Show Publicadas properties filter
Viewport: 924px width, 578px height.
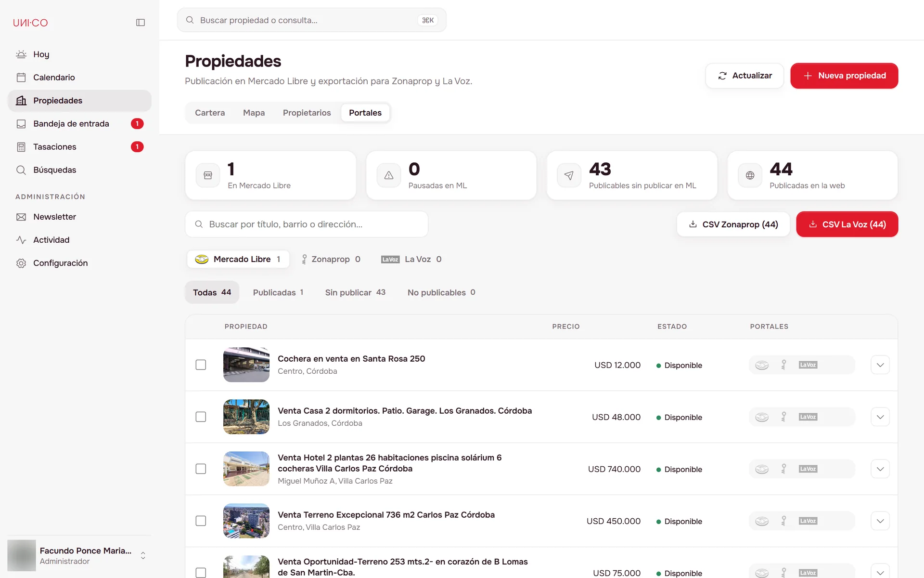(278, 292)
